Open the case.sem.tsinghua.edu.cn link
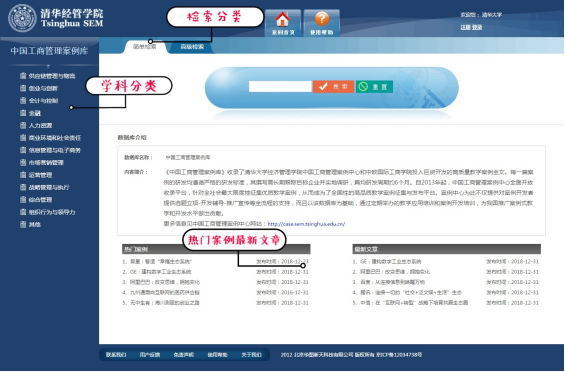 point(306,224)
